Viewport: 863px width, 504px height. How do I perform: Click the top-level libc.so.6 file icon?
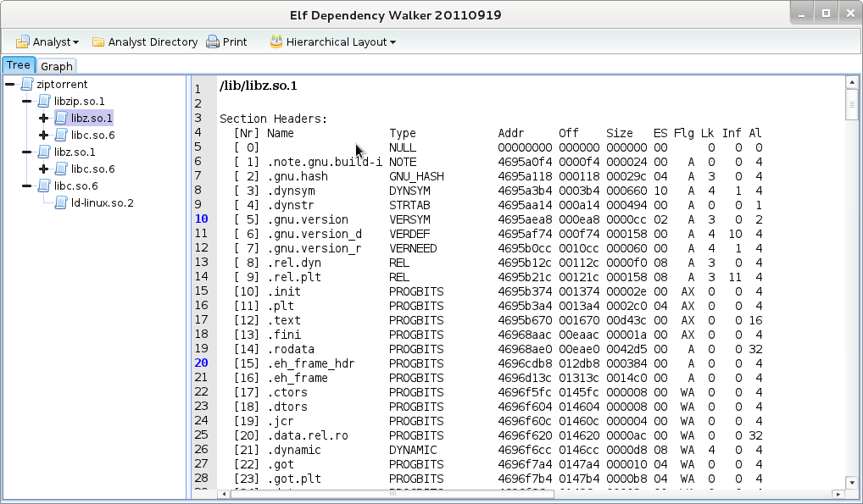pyautogui.click(x=45, y=186)
